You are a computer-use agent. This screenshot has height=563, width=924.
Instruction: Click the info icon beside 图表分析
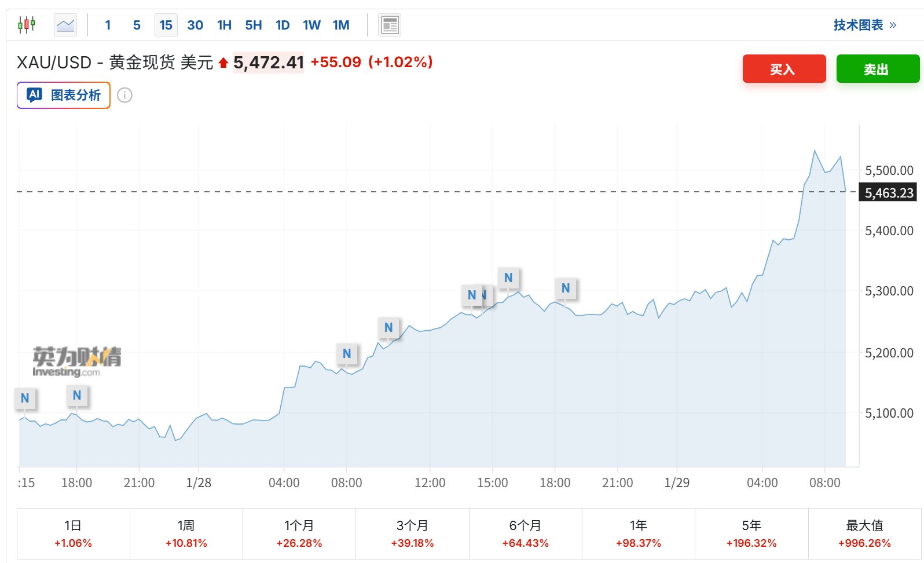124,95
